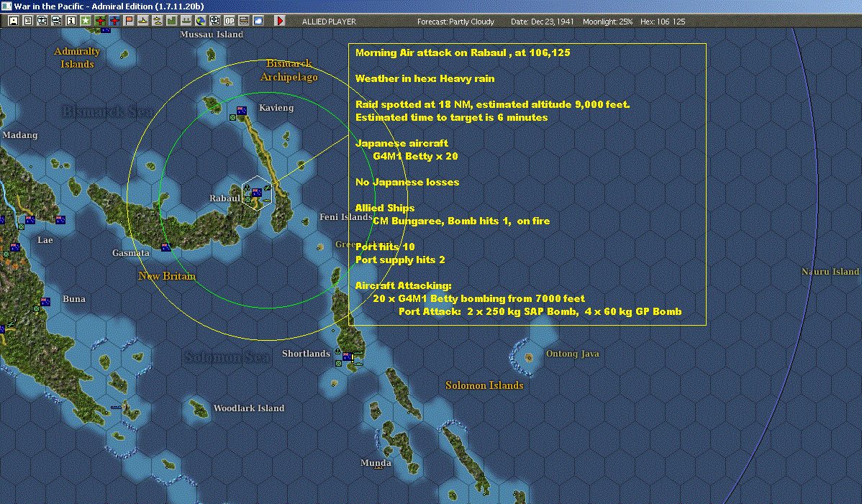This screenshot has height=504, width=862.
Task: Select the Shortlands base flag
Action: tap(347, 357)
